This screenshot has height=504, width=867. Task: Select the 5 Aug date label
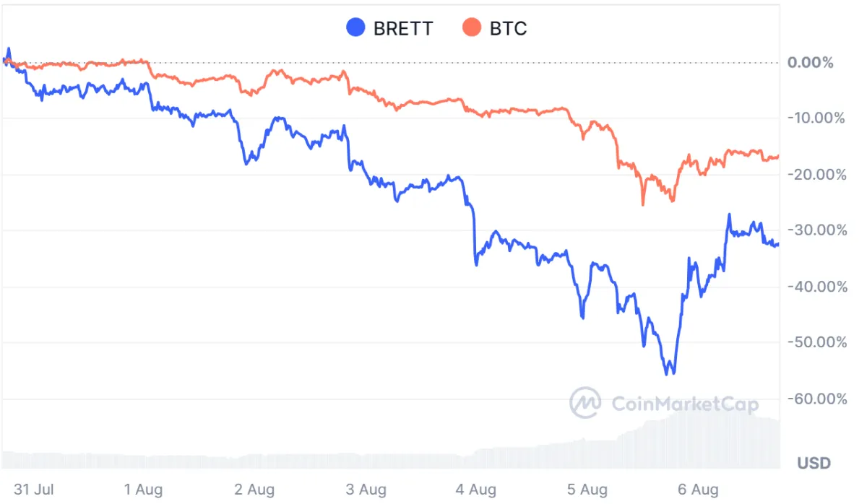tap(587, 490)
